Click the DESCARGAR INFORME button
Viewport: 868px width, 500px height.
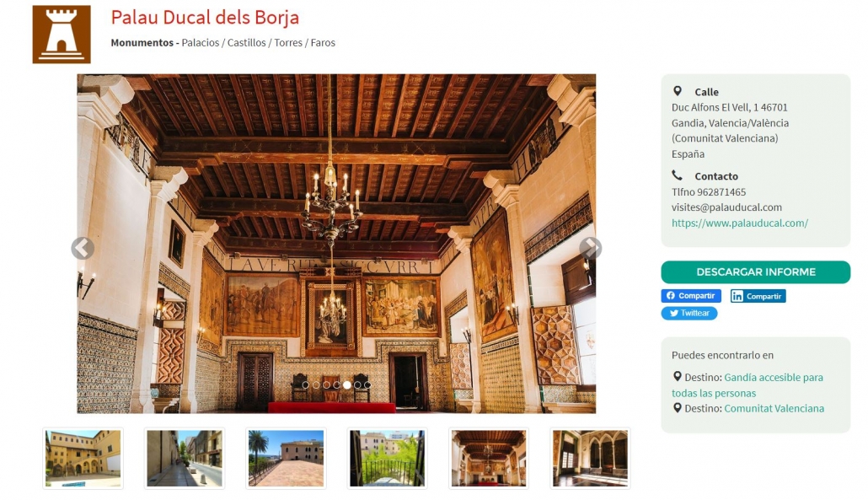click(756, 272)
